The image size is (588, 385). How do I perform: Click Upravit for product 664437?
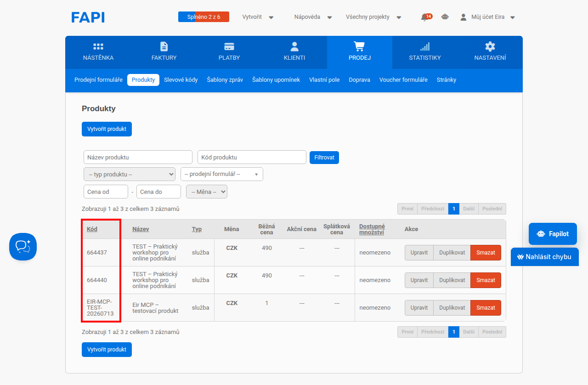pos(419,253)
